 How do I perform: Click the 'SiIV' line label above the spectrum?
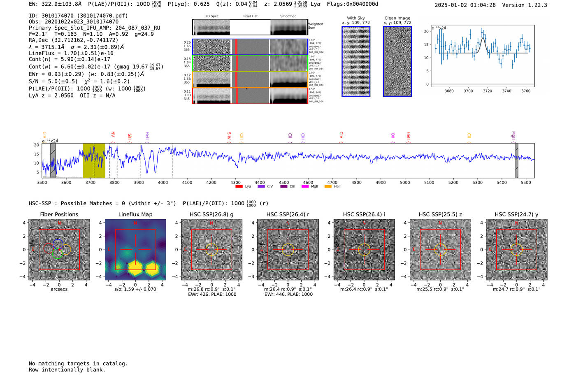tap(229, 136)
